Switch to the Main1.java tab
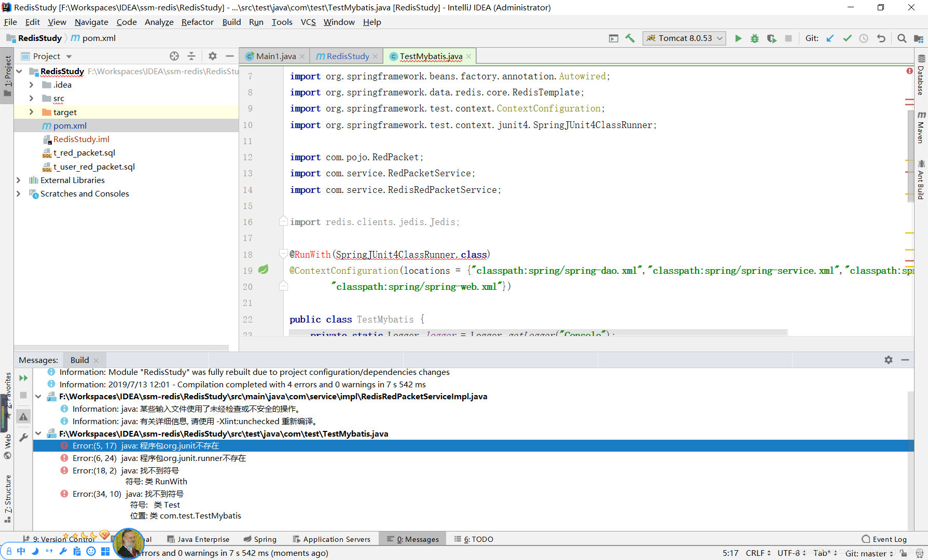The image size is (928, 560). tap(275, 56)
